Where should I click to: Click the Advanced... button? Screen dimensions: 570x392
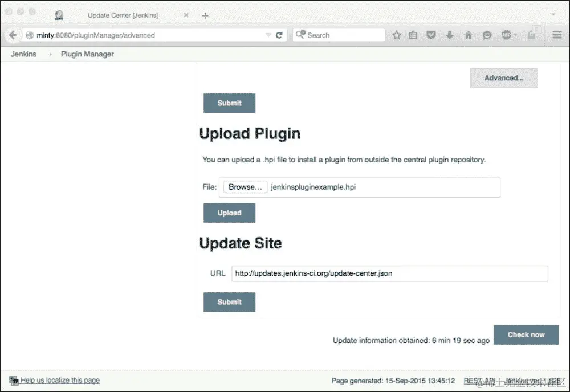[504, 78]
